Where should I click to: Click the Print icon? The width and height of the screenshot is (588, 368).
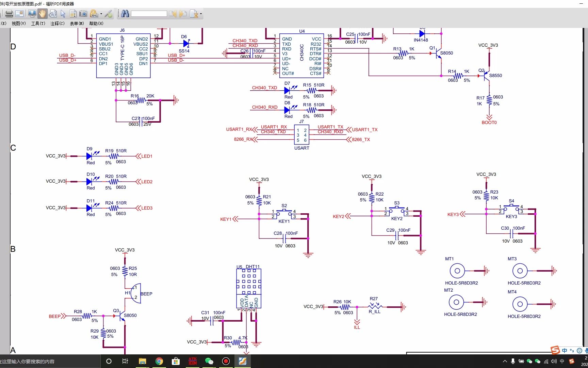pos(9,14)
